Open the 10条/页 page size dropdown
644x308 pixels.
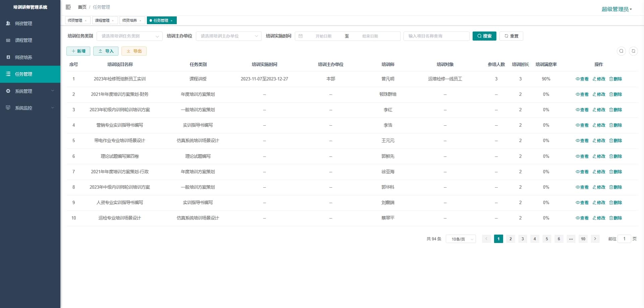[461, 239]
